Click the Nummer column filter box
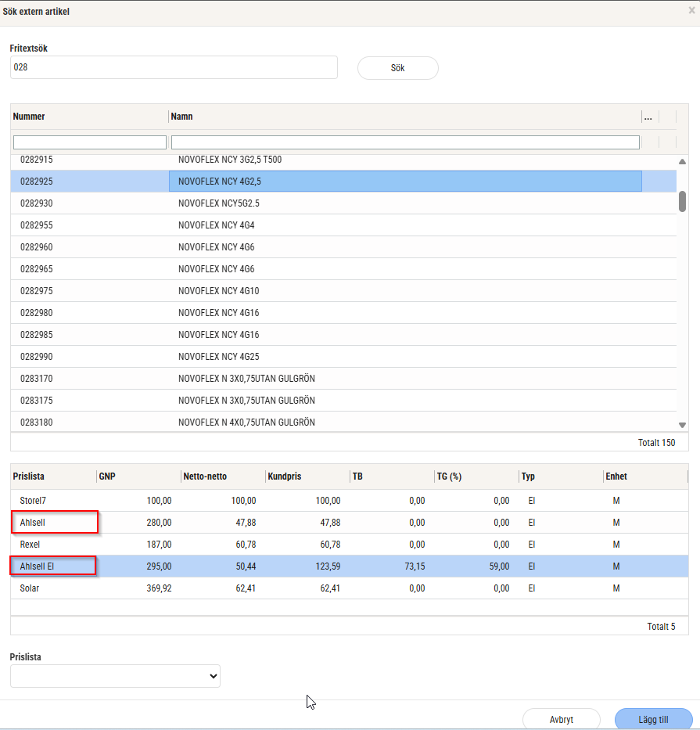This screenshot has height=730, width=700. coord(90,142)
